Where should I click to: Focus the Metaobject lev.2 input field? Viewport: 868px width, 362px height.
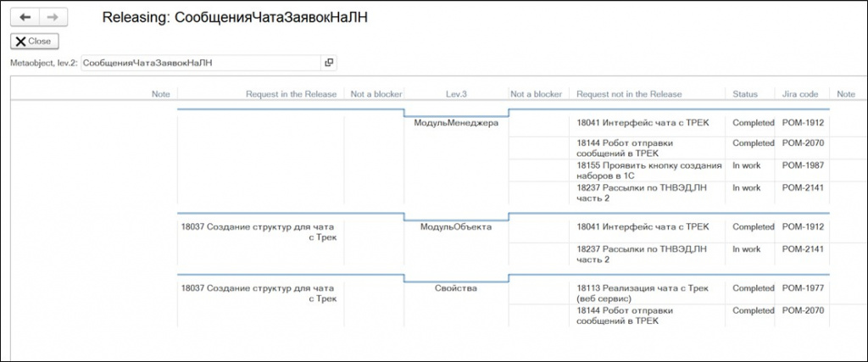click(x=199, y=63)
